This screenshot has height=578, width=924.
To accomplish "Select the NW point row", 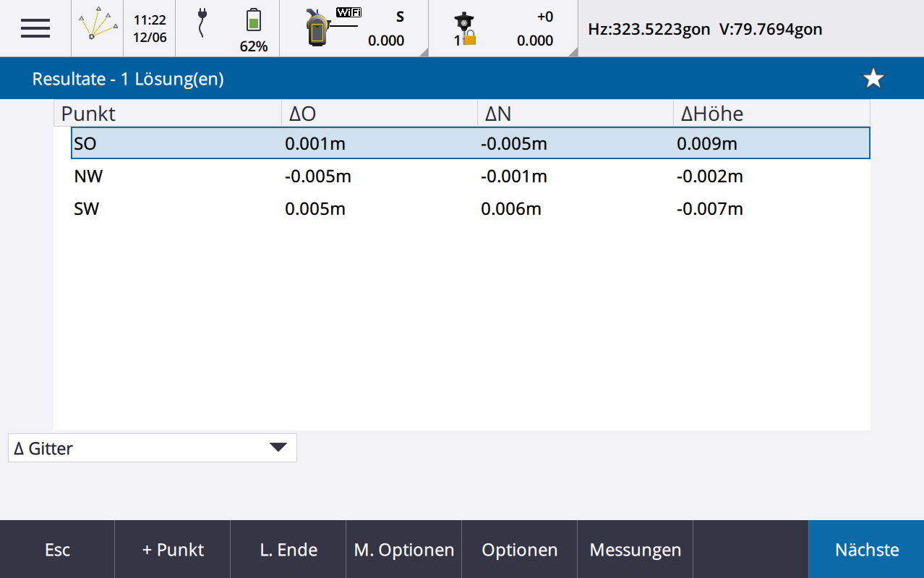I will pos(470,177).
